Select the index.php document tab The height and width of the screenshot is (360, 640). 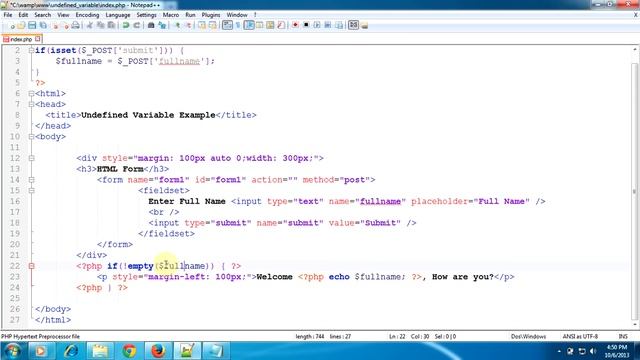(x=21, y=39)
